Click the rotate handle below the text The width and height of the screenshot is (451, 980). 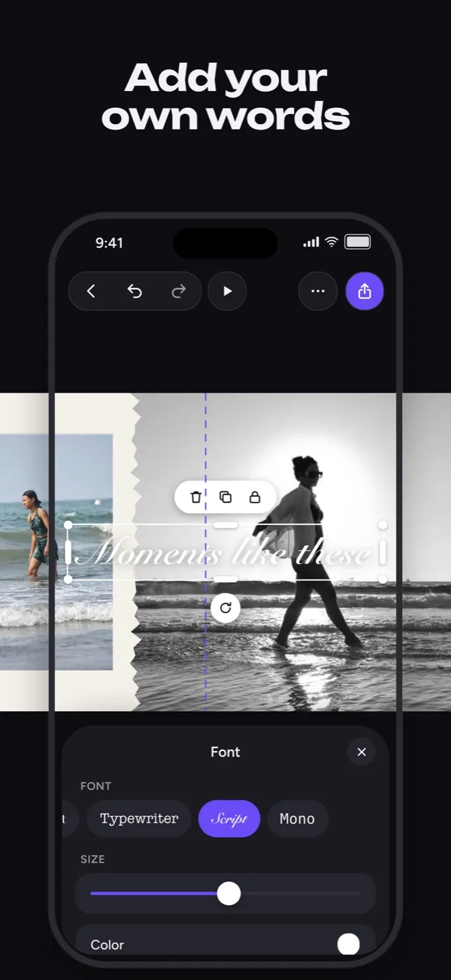pos(225,608)
